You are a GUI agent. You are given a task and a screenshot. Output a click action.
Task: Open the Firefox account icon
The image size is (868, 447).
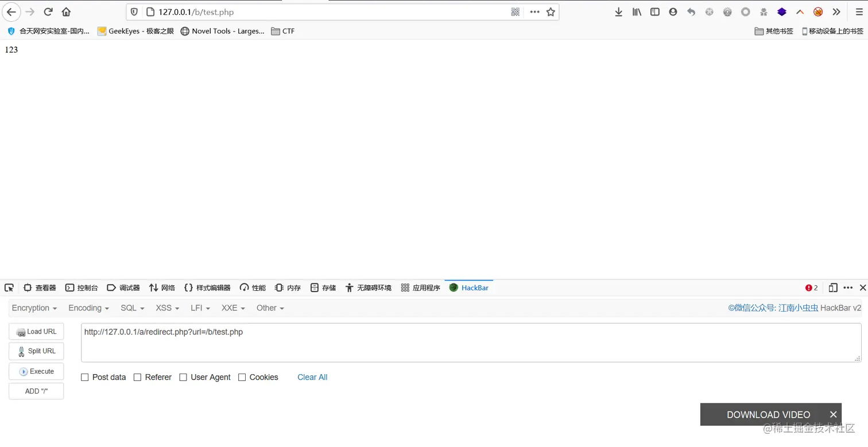tap(673, 11)
